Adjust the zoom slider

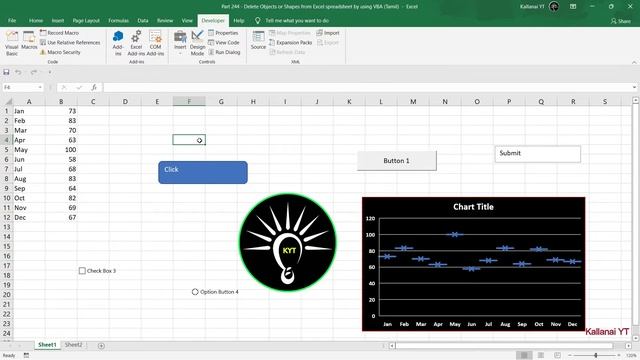coord(596,356)
